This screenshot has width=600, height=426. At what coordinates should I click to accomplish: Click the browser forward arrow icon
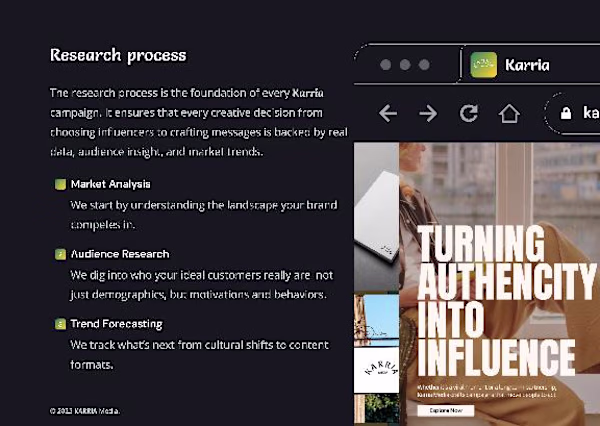click(428, 113)
